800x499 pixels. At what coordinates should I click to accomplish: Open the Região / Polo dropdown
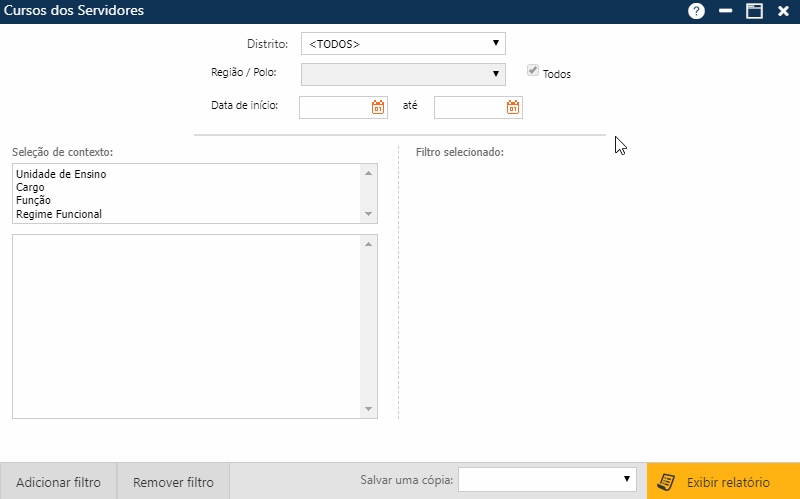[403, 74]
